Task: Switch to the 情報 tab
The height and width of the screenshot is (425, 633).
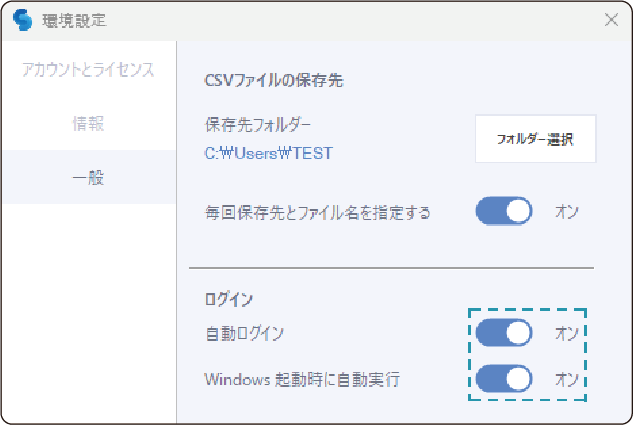Action: click(x=88, y=124)
